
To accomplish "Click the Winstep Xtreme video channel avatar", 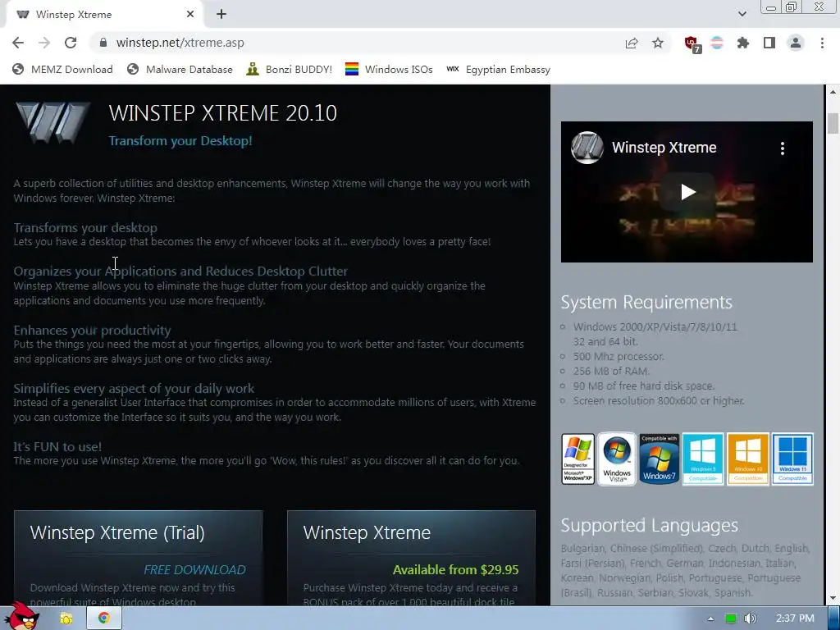I will 587,148.
